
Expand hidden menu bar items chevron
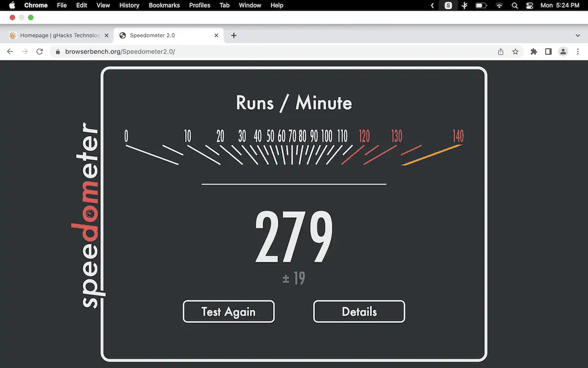click(x=432, y=5)
